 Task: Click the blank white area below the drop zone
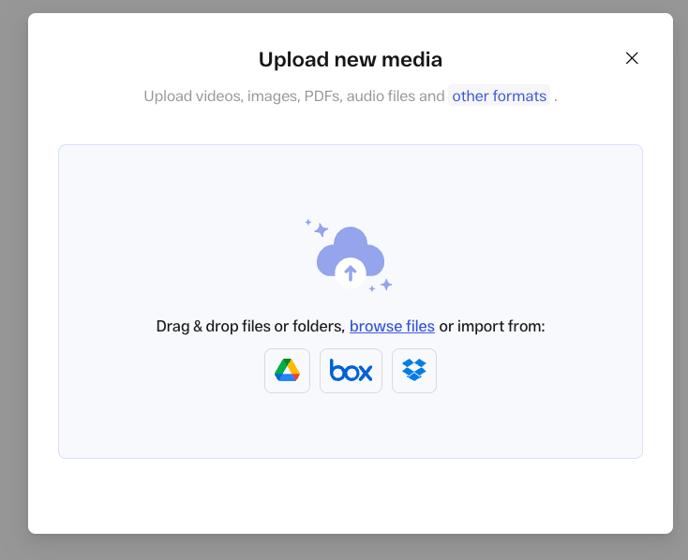click(x=350, y=495)
